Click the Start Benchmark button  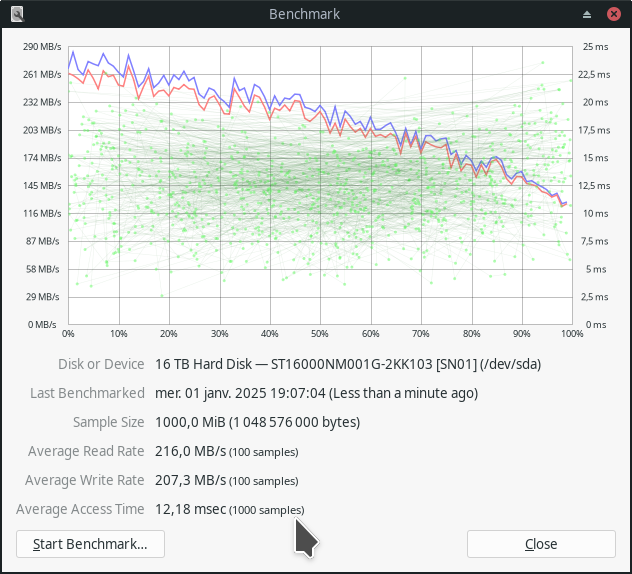[90, 544]
